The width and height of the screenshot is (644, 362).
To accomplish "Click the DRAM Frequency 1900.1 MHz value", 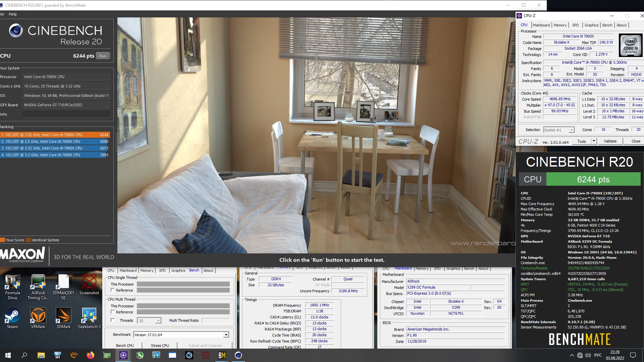I will point(319,305).
